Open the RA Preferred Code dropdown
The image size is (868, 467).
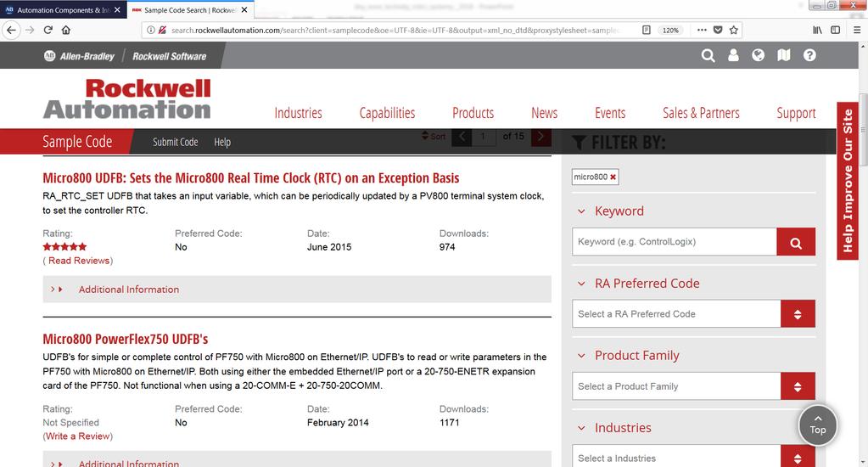693,314
